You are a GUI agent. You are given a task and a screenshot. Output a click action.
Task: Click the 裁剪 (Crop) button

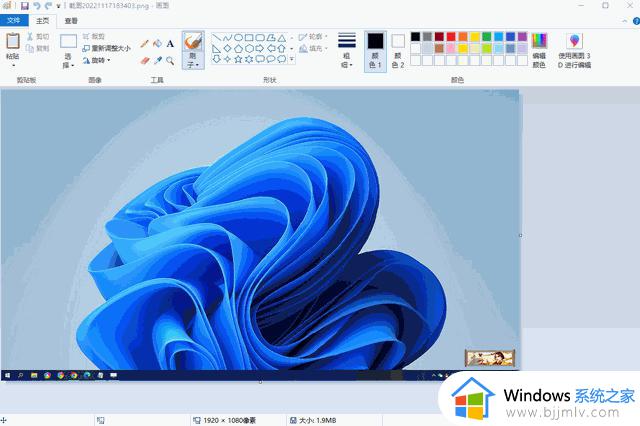[94, 36]
